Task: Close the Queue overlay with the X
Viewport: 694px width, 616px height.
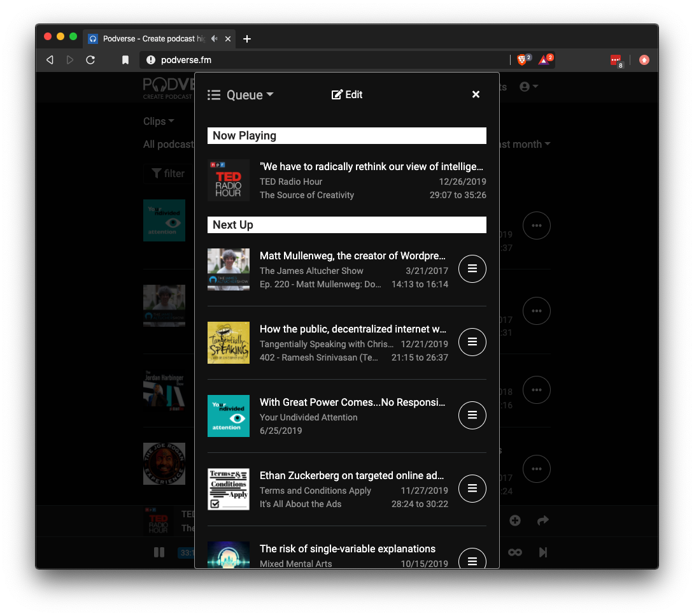Action: (x=476, y=94)
